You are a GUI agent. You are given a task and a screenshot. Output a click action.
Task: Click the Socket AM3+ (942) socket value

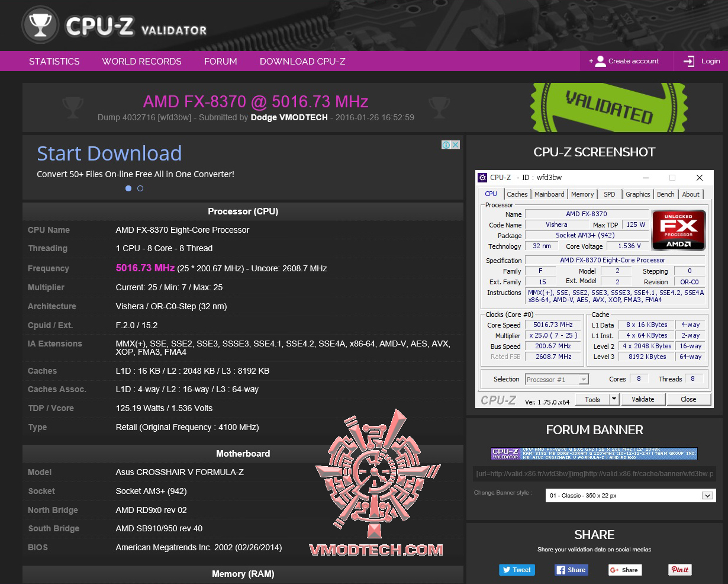click(151, 491)
